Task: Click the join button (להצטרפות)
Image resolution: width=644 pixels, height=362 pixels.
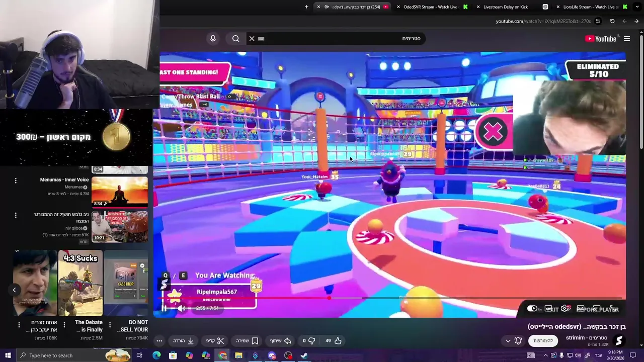Action: click(x=543, y=340)
